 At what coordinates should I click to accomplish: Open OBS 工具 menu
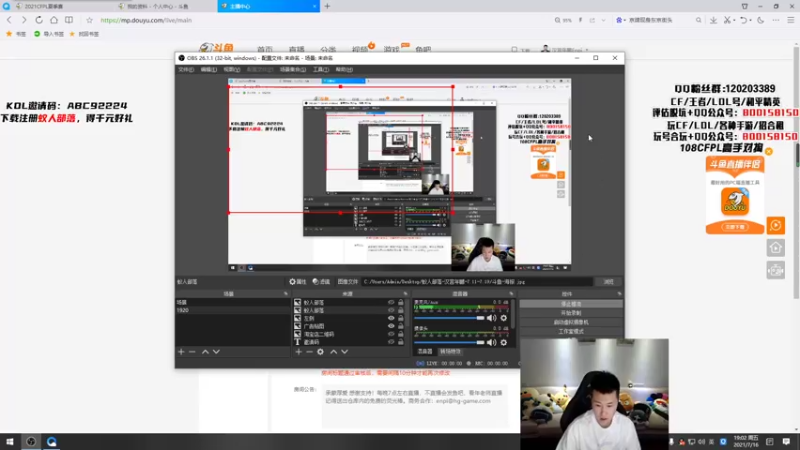coord(321,69)
